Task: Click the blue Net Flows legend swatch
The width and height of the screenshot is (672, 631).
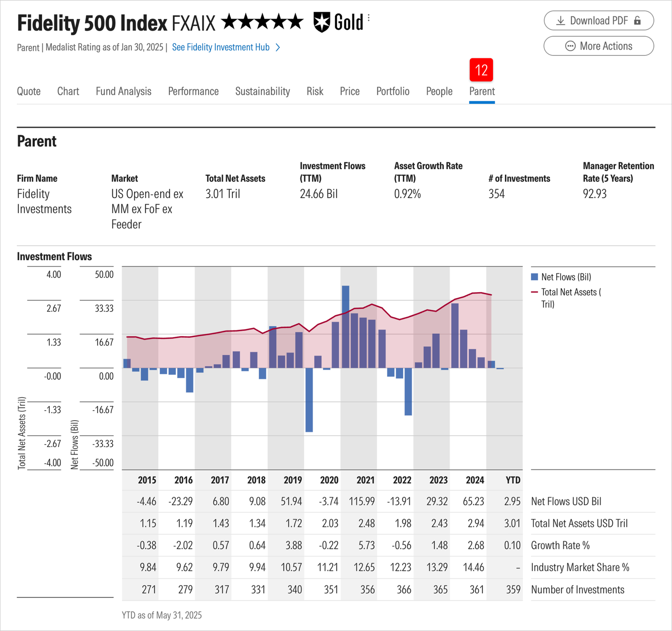Action: (535, 277)
